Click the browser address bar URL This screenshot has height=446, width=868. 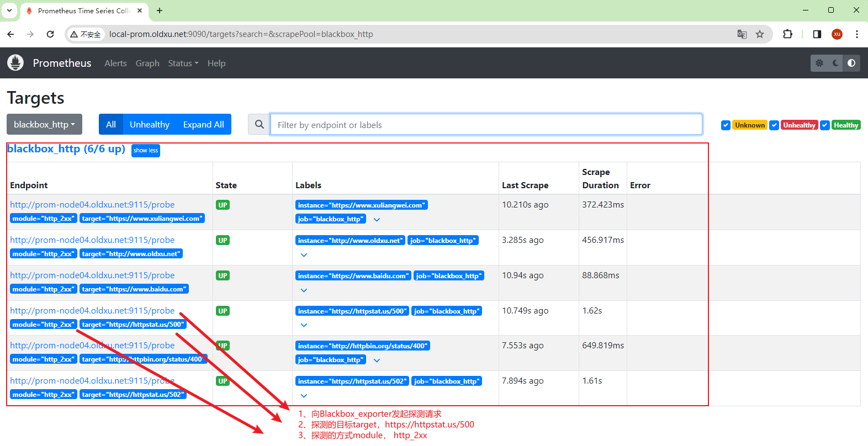[241, 34]
